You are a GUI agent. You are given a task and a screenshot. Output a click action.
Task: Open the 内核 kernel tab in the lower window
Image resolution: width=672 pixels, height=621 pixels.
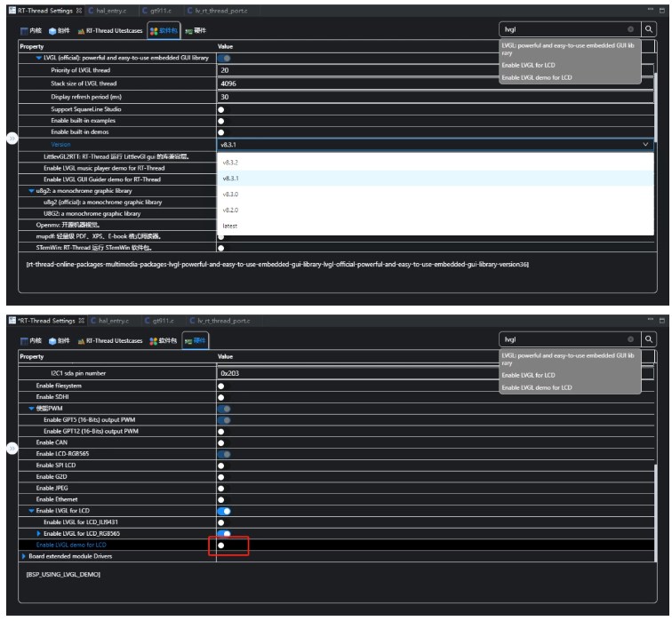click(31, 340)
